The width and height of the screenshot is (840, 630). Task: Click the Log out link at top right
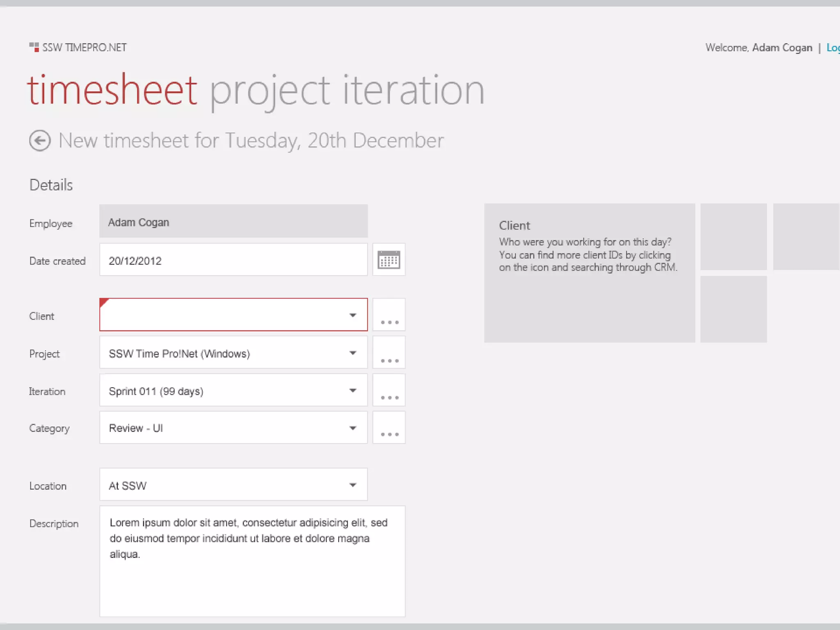coord(833,48)
